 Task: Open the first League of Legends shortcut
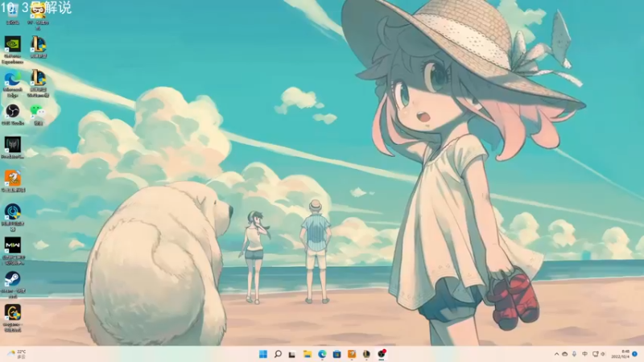click(x=38, y=47)
